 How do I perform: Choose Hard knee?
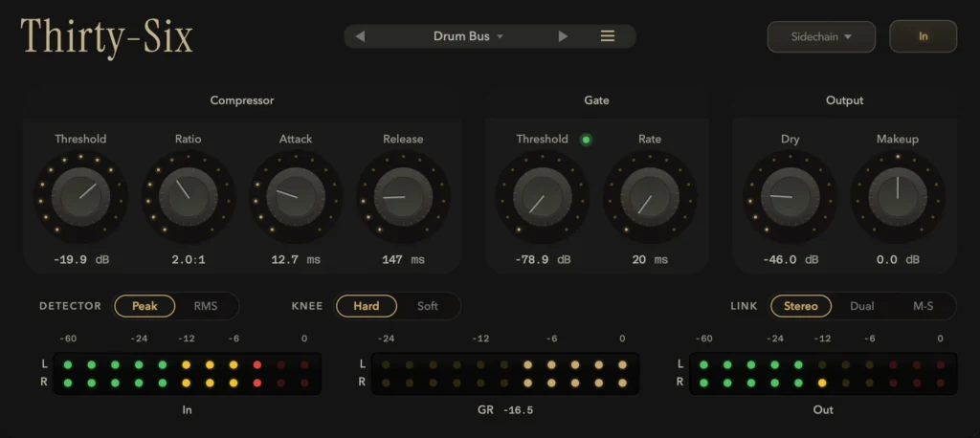click(x=367, y=306)
